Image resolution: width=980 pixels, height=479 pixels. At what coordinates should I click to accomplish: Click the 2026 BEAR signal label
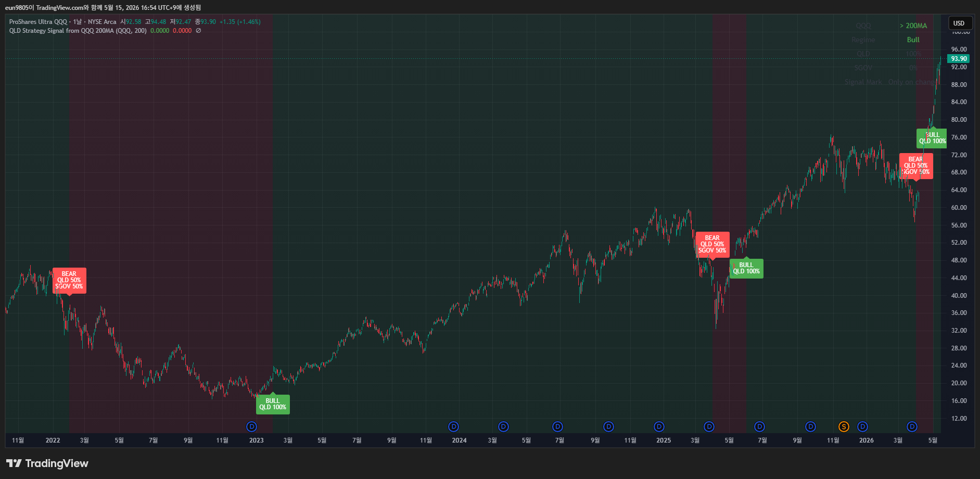[x=916, y=166]
